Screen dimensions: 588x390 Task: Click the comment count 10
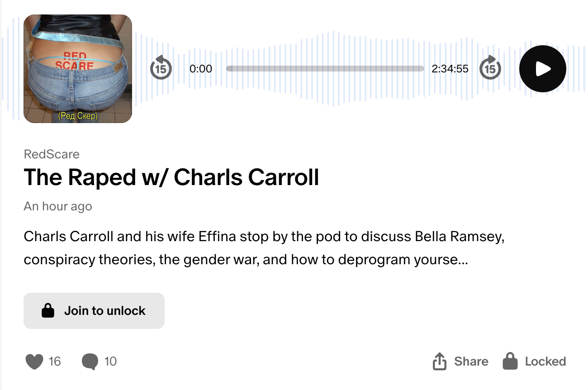coord(110,361)
